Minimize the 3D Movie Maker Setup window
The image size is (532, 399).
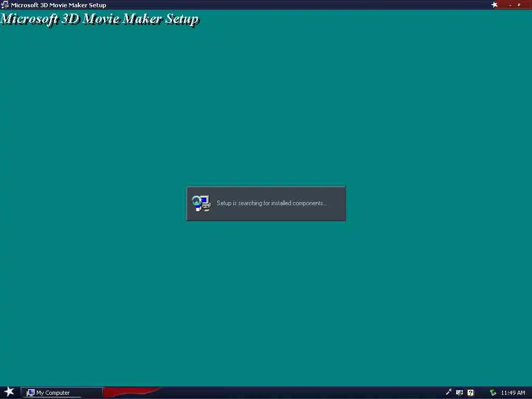pos(510,5)
